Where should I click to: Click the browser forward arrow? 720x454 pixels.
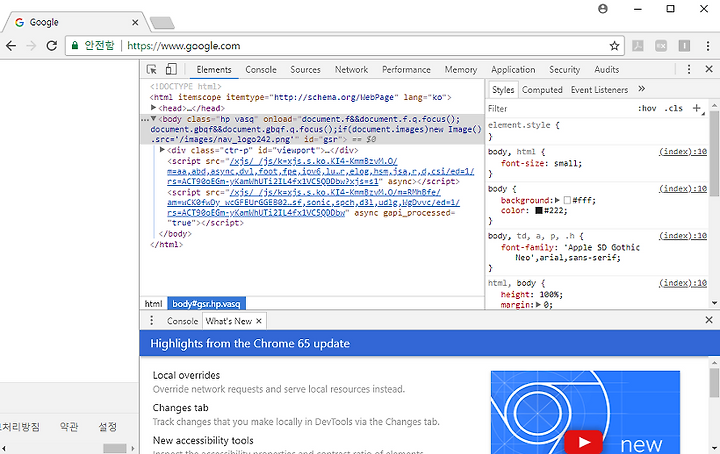(31, 45)
